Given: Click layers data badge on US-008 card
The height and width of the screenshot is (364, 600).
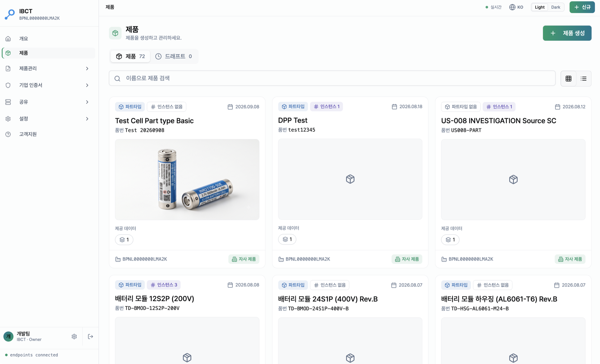Looking at the screenshot, I should coord(450,240).
